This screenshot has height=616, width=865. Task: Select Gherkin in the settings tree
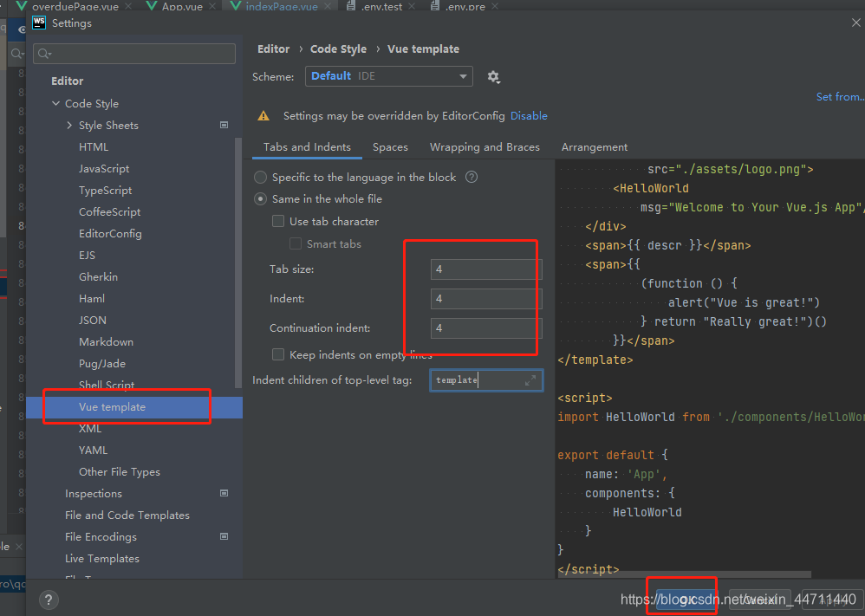98,277
